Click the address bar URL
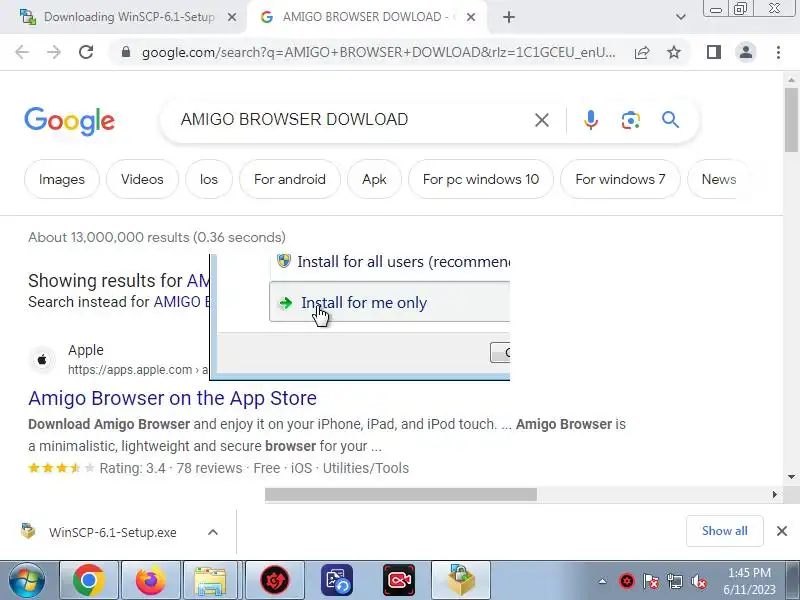This screenshot has height=600, width=800. [379, 52]
